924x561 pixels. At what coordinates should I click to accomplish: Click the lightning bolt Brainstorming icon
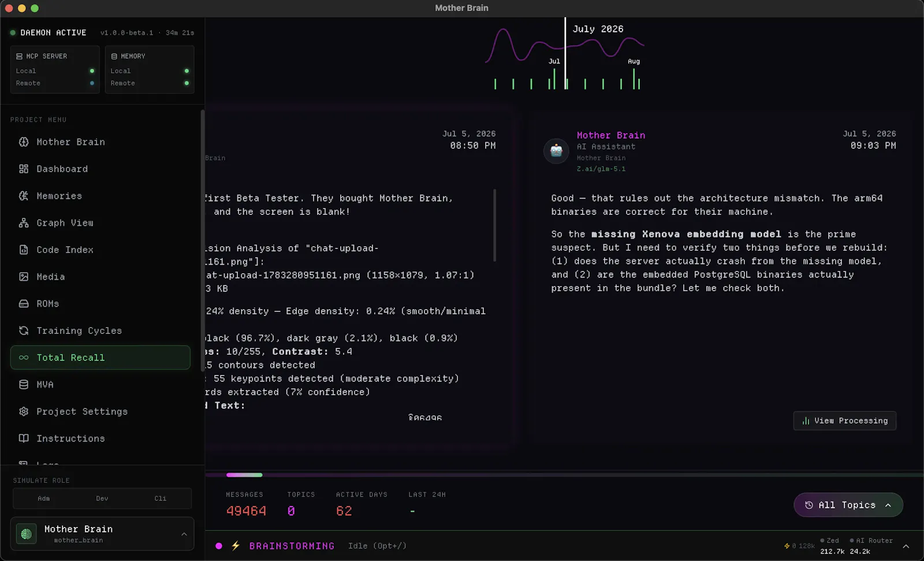[236, 545]
